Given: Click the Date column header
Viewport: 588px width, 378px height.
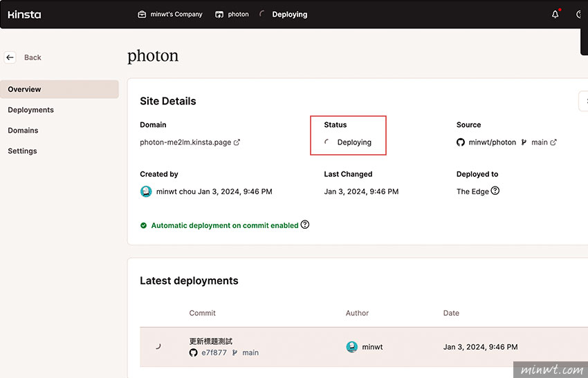Looking at the screenshot, I should click(x=451, y=313).
